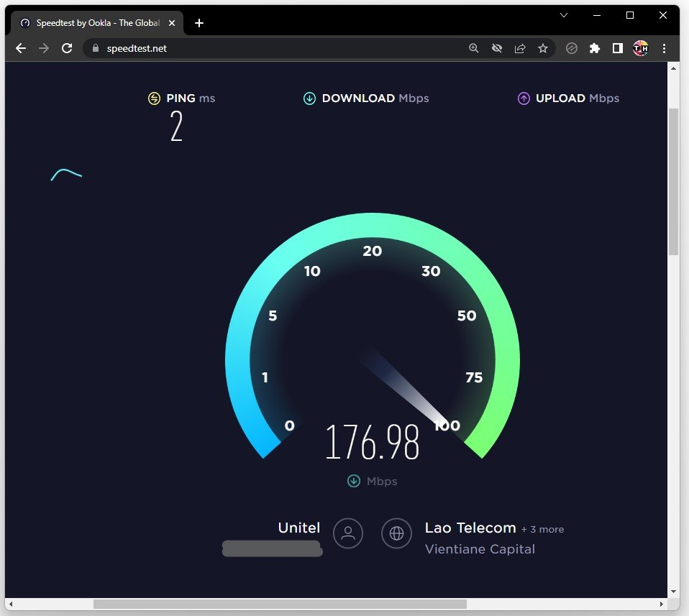Click the 176.98 speed reading
The image size is (689, 616).
click(x=372, y=441)
